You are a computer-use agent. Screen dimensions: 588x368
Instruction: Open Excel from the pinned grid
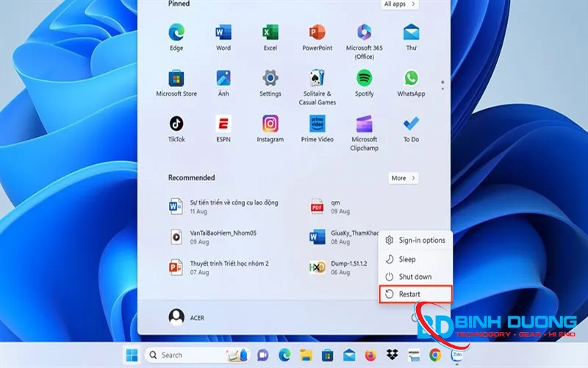tap(270, 37)
